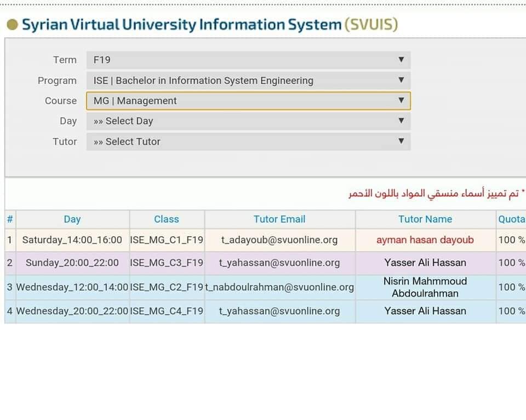Click row number 1 cell
Viewport: 526px width, 420px height.
10,240
